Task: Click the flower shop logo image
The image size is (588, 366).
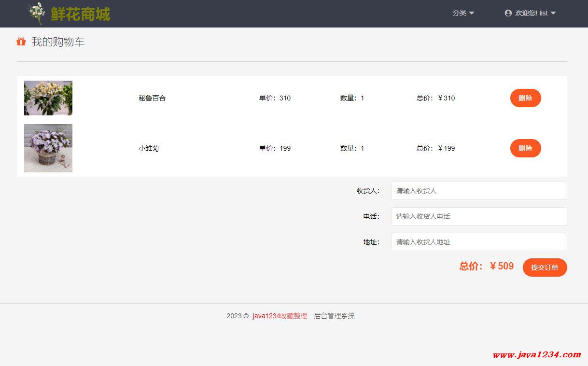Action: [x=36, y=14]
